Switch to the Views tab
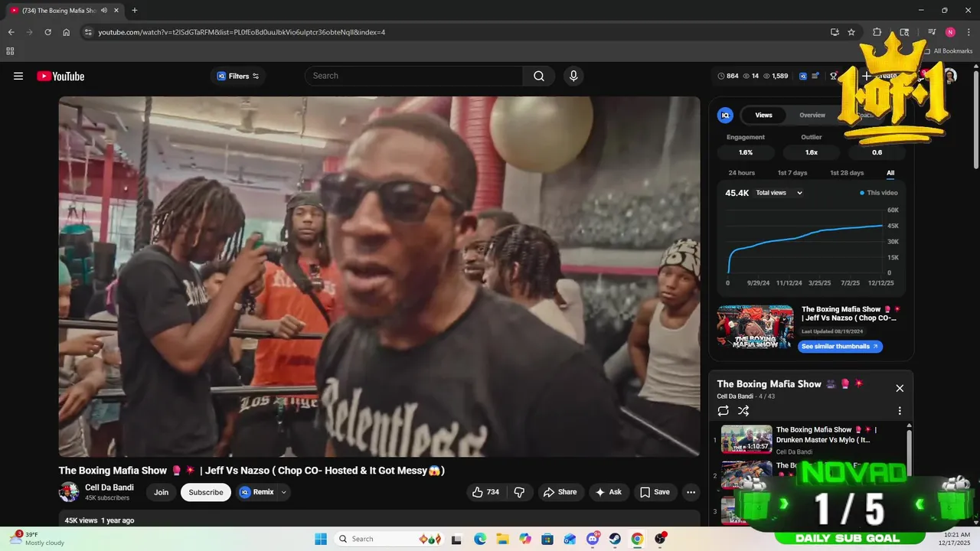 pos(764,115)
